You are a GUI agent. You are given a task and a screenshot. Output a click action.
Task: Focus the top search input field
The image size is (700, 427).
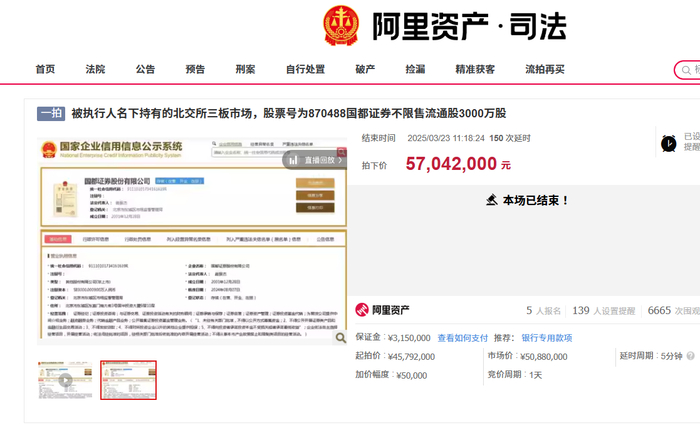click(688, 70)
